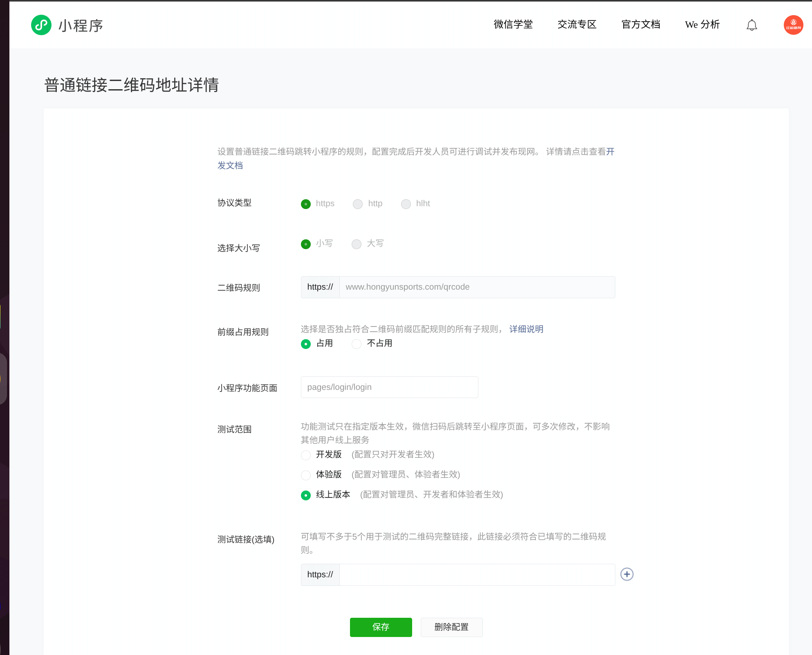Open the notification bell icon

[x=751, y=25]
